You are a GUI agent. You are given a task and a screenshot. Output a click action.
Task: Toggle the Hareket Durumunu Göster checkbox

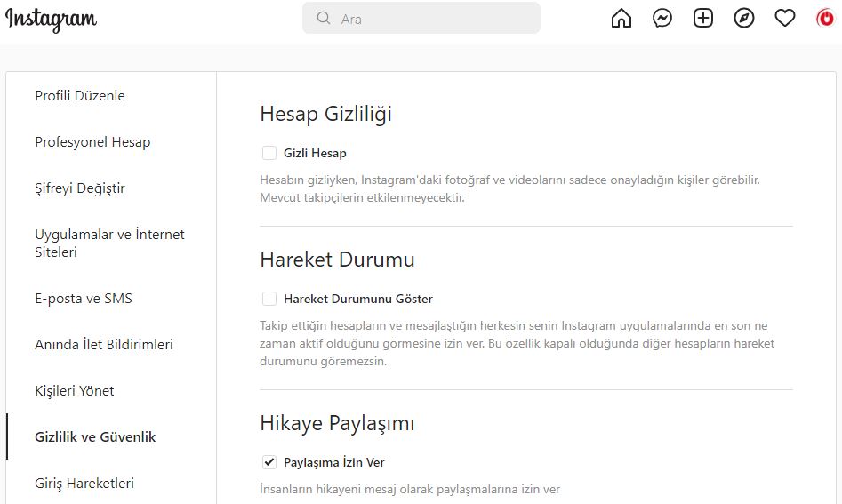click(269, 299)
